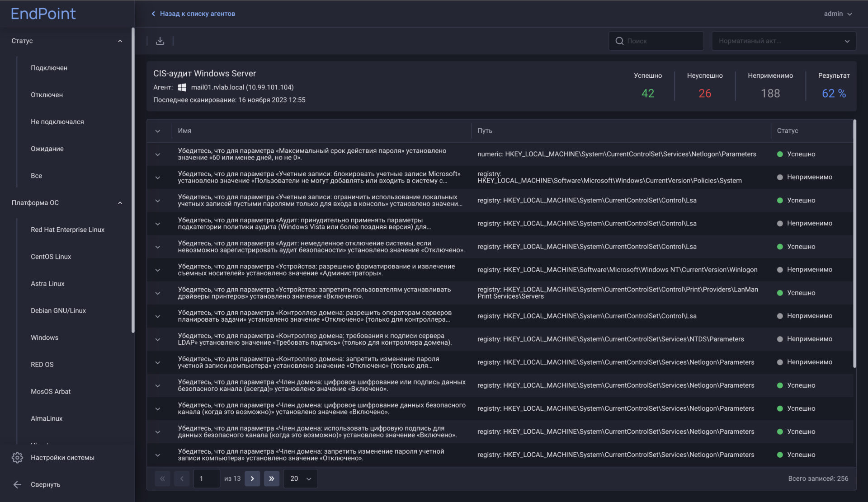This screenshot has width=868, height=502.
Task: Filter by Astra Linux platform
Action: (x=47, y=284)
